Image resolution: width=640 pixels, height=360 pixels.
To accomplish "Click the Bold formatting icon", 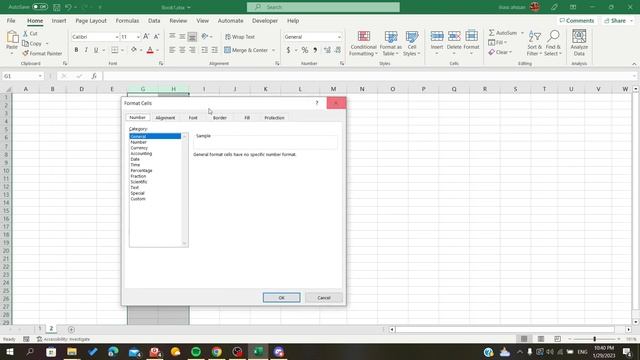I will 76,50.
